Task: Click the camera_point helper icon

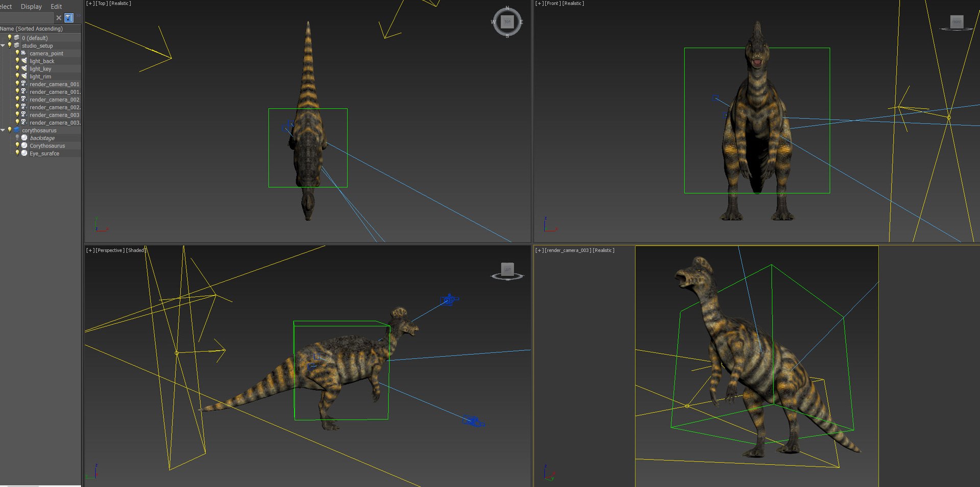Action: pos(24,53)
